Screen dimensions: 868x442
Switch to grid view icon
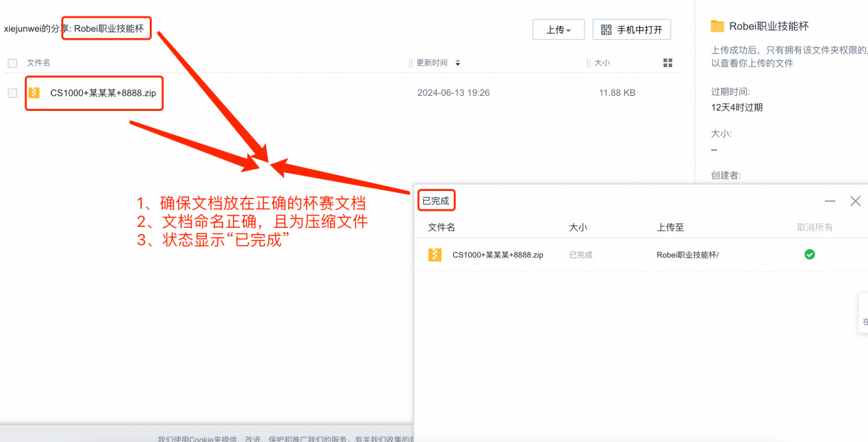coord(668,63)
